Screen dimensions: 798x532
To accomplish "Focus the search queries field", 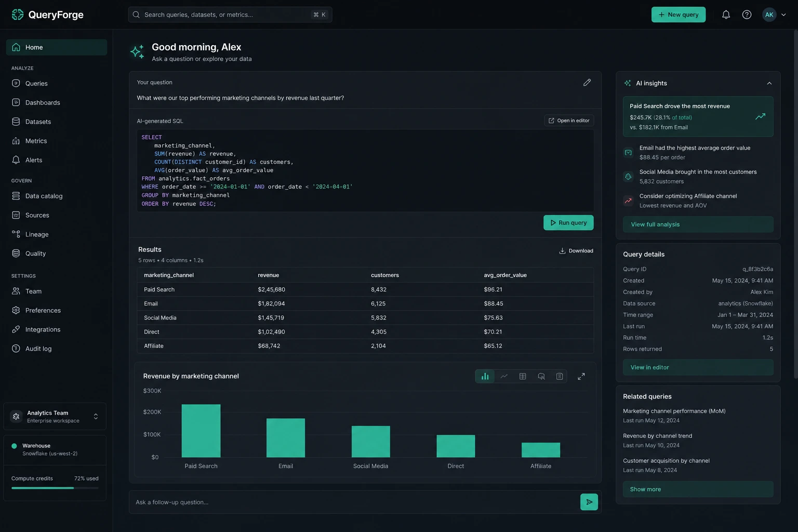I will coord(230,15).
